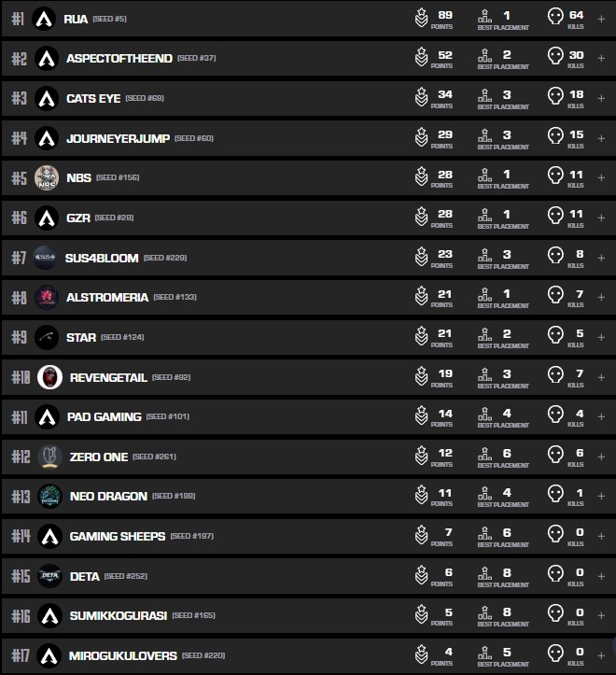Click the STAR team logo
Image resolution: width=616 pixels, height=675 pixels.
tap(47, 337)
